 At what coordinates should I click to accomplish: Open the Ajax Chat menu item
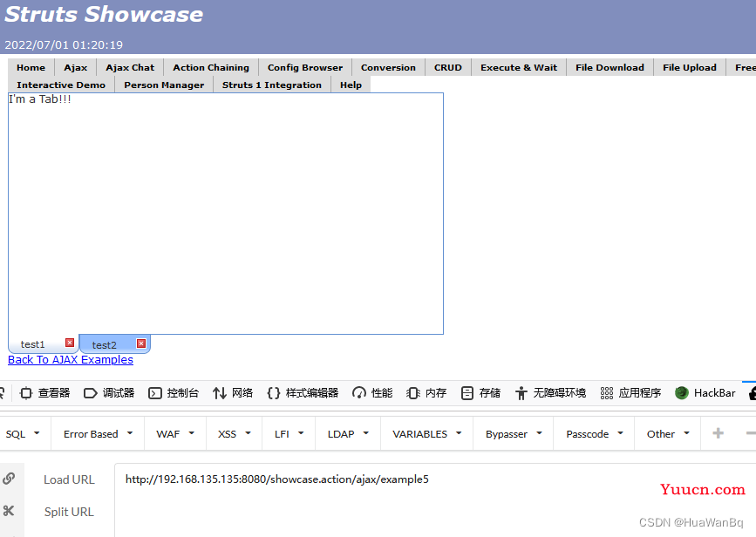pos(130,67)
